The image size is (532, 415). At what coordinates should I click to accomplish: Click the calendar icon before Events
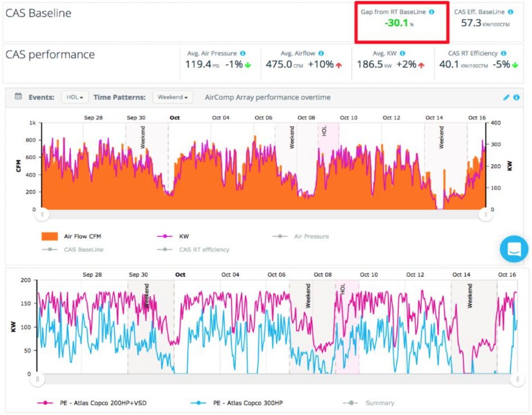pos(18,97)
